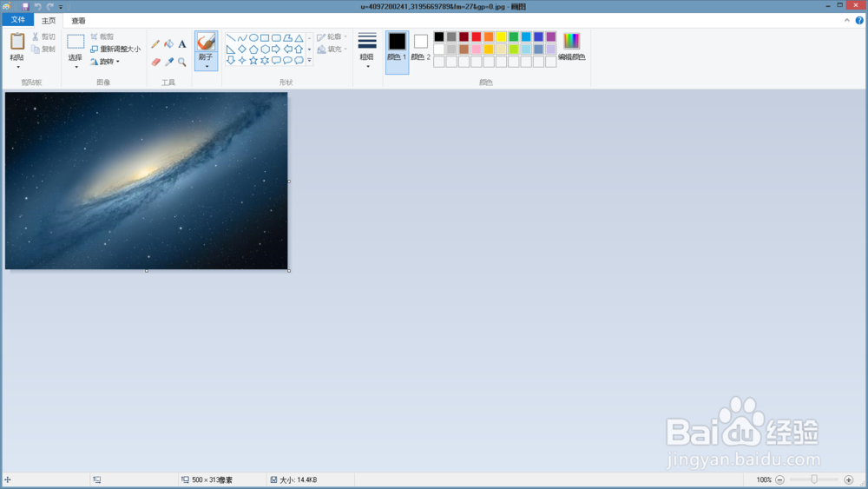Choose the Right arrow shape
The width and height of the screenshot is (868, 489).
tap(276, 50)
